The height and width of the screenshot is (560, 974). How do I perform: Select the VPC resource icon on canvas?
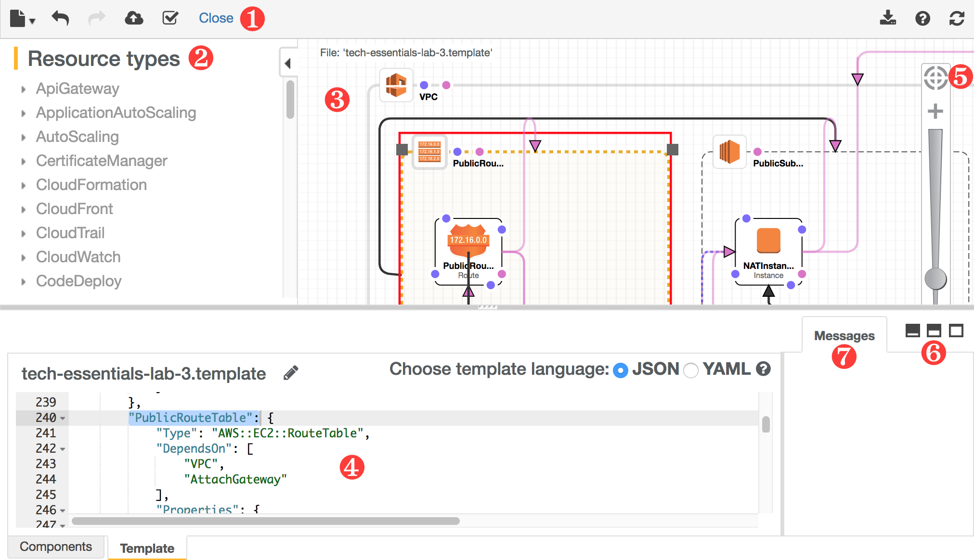[x=396, y=85]
